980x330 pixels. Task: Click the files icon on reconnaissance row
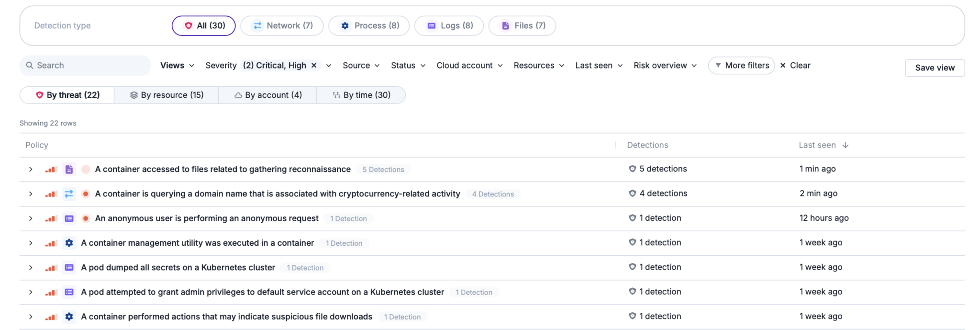69,170
